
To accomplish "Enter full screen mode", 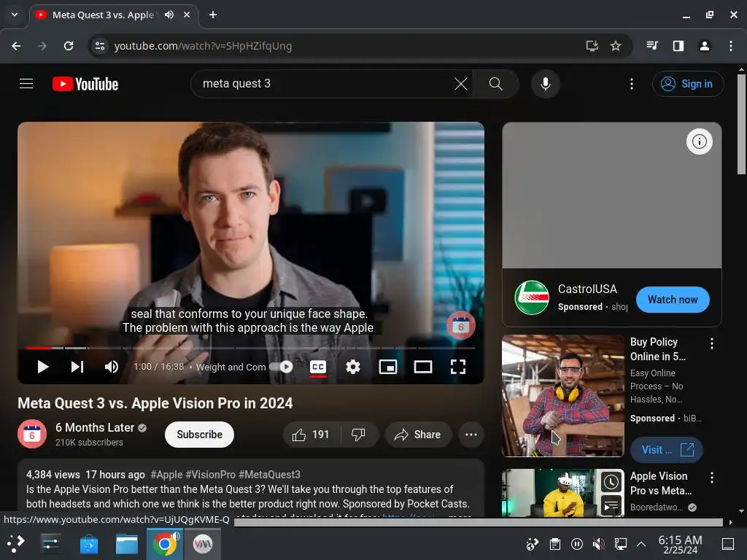I will tap(458, 367).
